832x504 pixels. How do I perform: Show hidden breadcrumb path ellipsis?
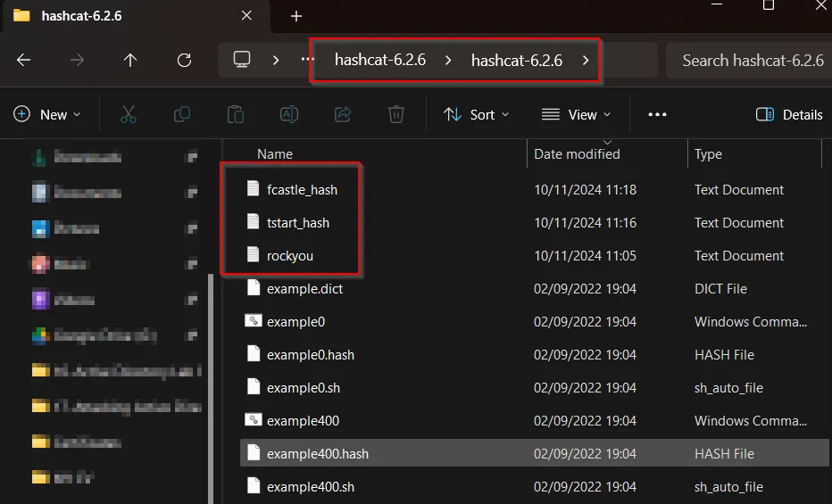pos(308,60)
